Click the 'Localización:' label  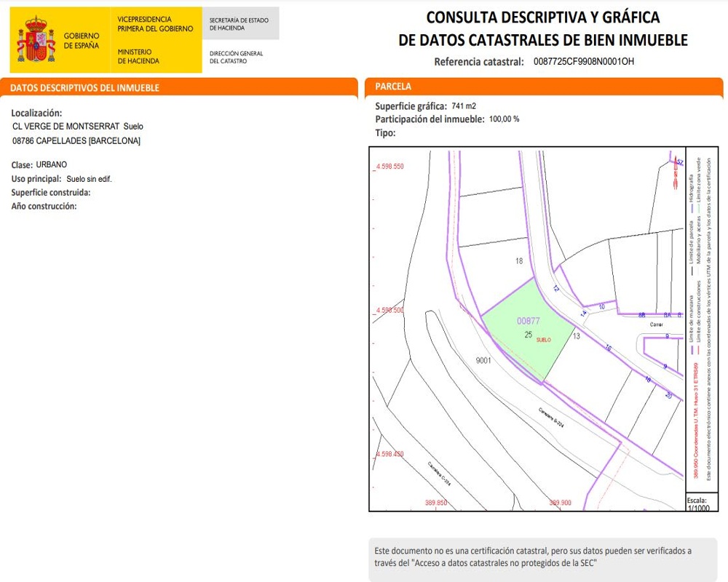36,113
